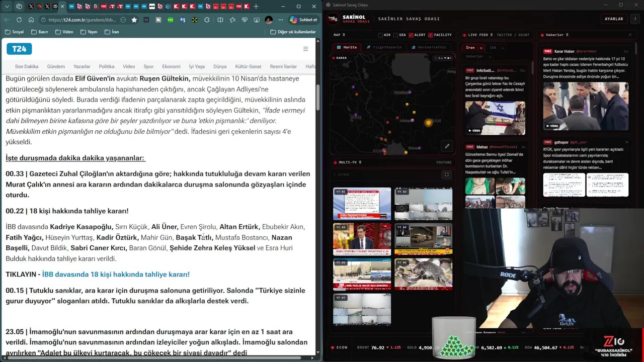This screenshot has height=362, width=644.
Task: Open Yazarlar section
Action: pos(82,66)
